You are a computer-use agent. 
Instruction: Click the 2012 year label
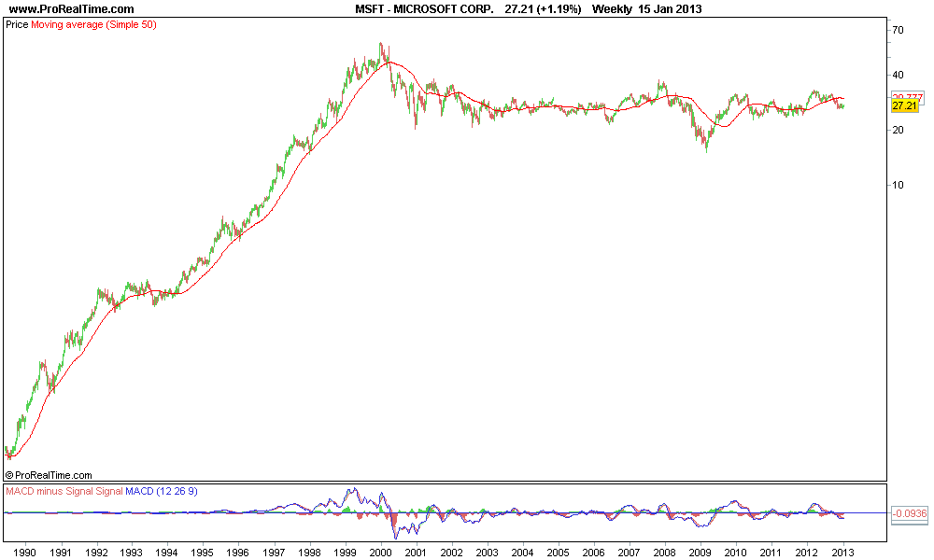[807, 553]
